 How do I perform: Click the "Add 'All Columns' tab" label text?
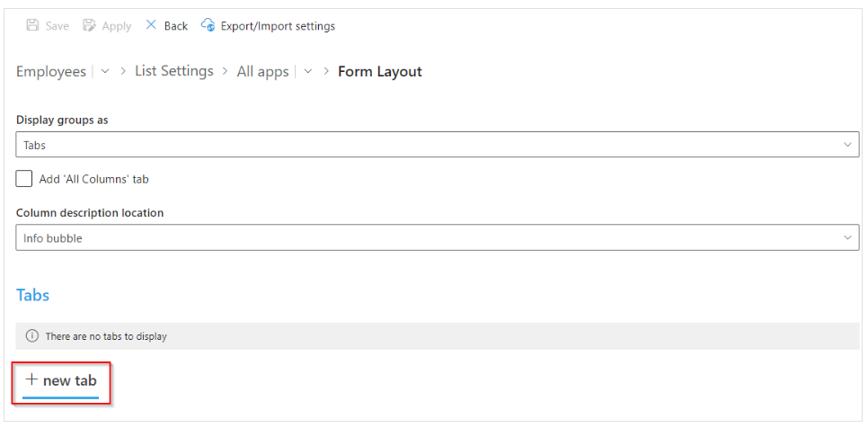(x=94, y=179)
